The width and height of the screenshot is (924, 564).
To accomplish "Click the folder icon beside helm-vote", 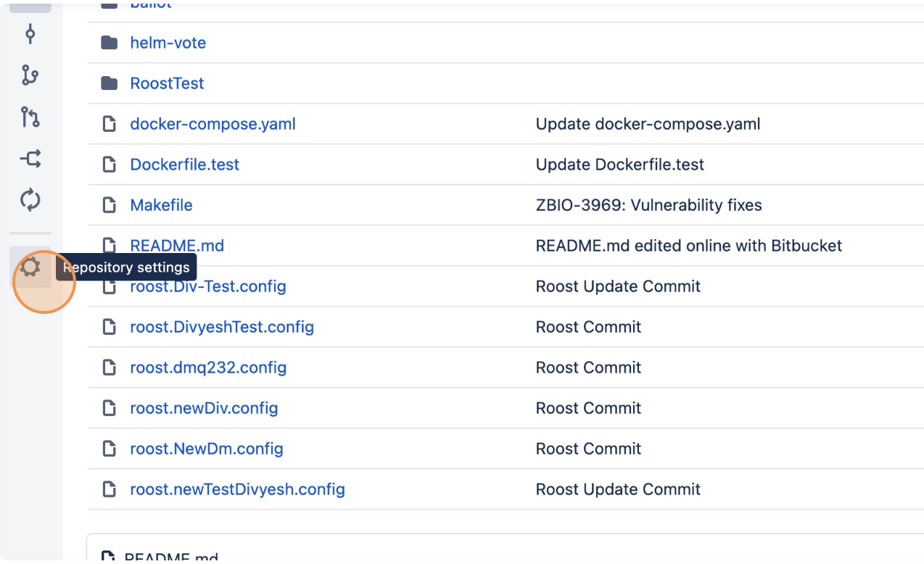I will [110, 43].
